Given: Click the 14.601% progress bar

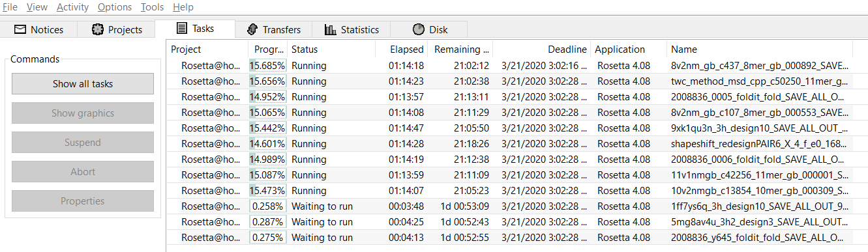Looking at the screenshot, I should 268,144.
